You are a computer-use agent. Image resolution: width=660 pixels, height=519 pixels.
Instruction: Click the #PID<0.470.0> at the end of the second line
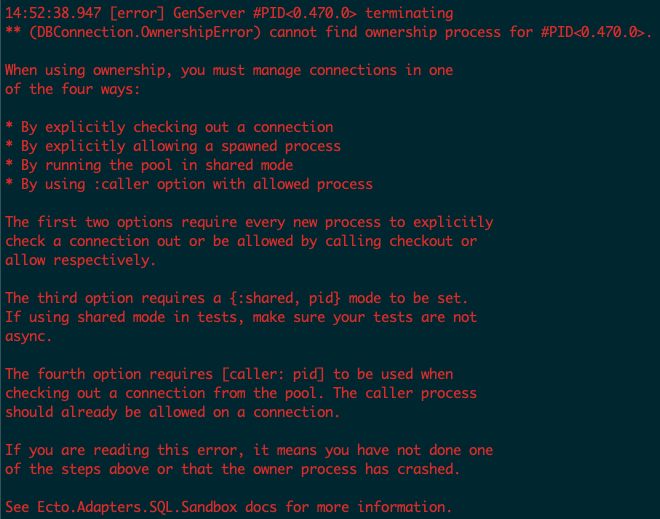[593, 32]
